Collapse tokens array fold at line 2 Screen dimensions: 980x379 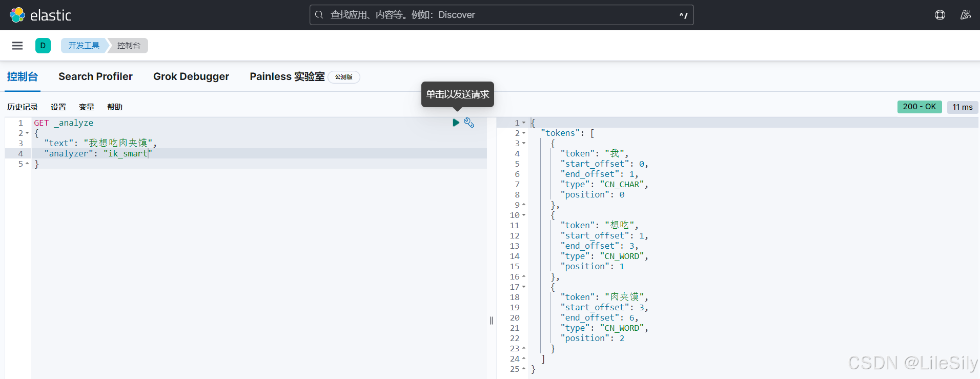(524, 133)
